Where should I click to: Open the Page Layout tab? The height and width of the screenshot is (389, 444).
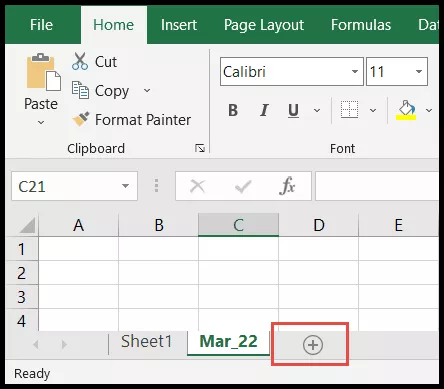pos(264,25)
